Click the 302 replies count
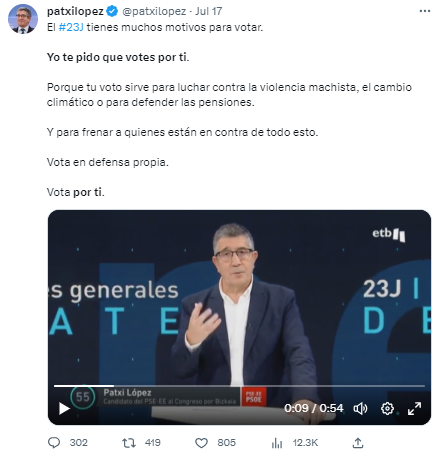This screenshot has width=441, height=454. [x=79, y=443]
